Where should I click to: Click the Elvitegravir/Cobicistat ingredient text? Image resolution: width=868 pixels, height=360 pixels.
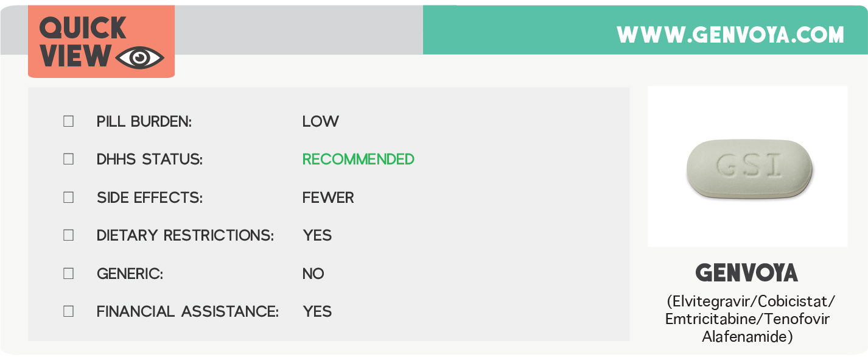751,302
